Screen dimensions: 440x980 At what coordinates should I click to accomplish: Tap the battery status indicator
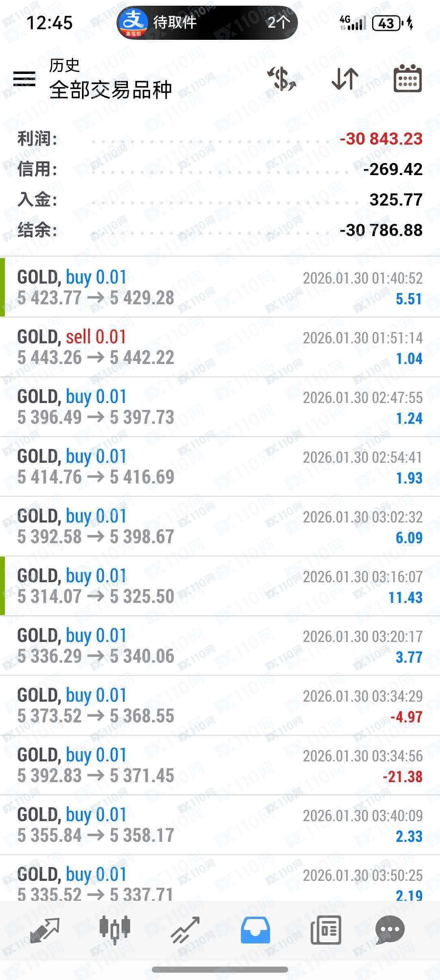pyautogui.click(x=386, y=24)
